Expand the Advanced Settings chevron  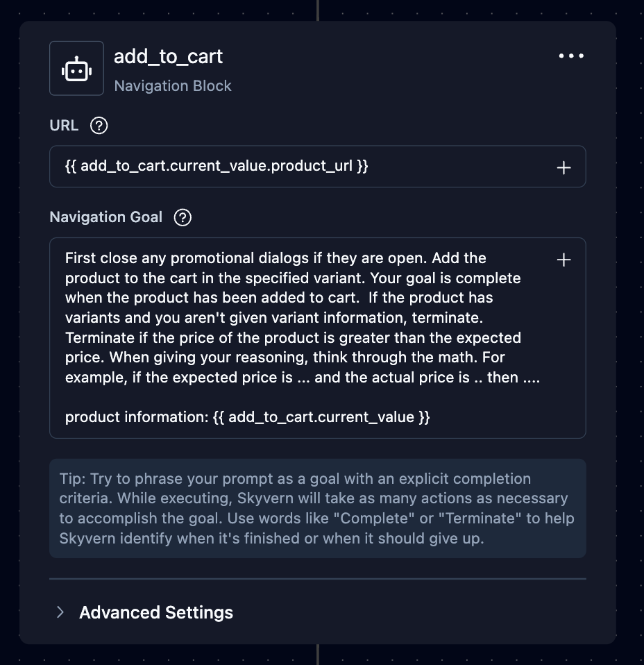tap(60, 612)
